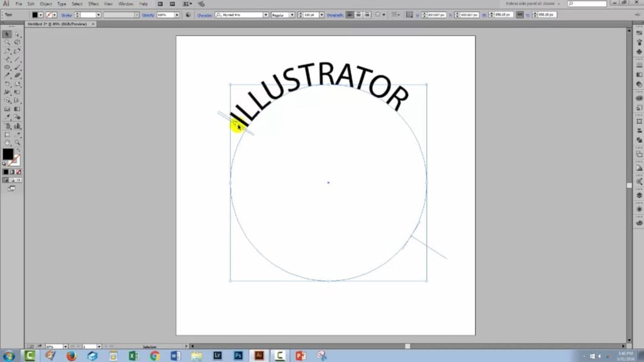Image resolution: width=644 pixels, height=362 pixels.
Task: Select the Direct Selection tool
Action: tap(17, 35)
